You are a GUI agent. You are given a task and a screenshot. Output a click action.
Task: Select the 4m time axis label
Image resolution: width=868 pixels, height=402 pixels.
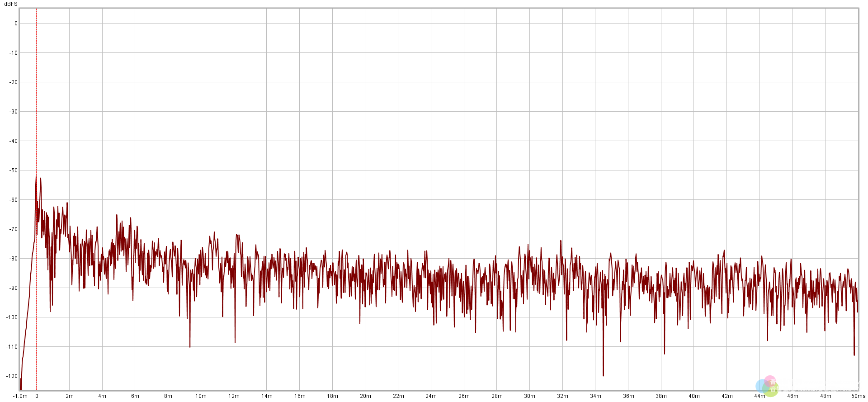[x=103, y=396]
